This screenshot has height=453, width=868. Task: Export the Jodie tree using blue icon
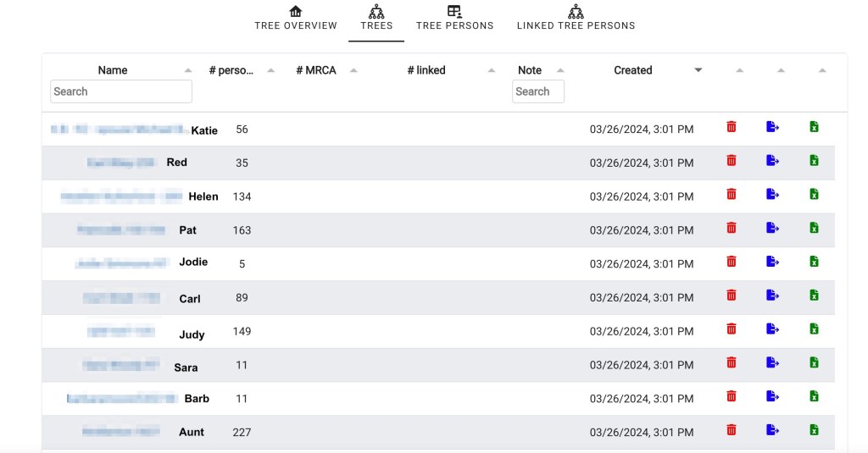coord(772,262)
